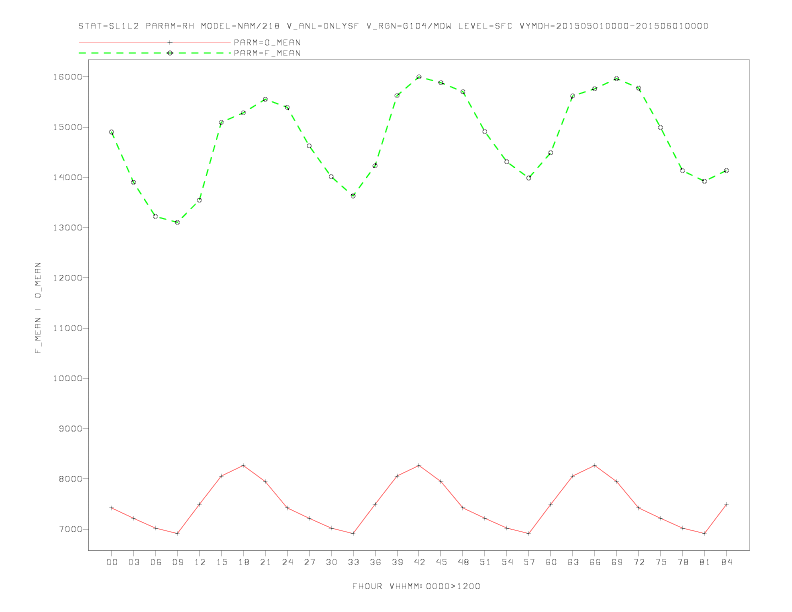Click the 24 forecast hour tick label
The image size is (792, 612).
click(287, 562)
